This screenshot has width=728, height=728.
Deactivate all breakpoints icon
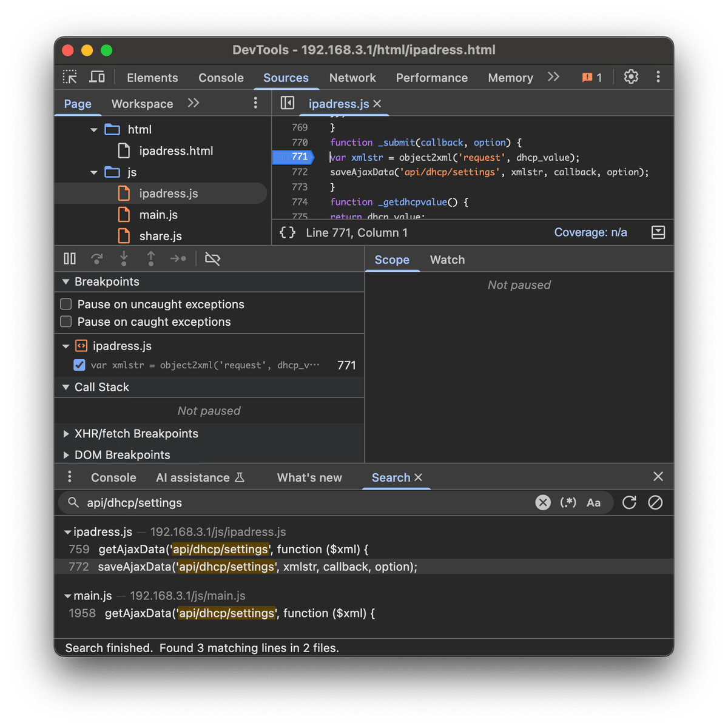pyautogui.click(x=212, y=259)
